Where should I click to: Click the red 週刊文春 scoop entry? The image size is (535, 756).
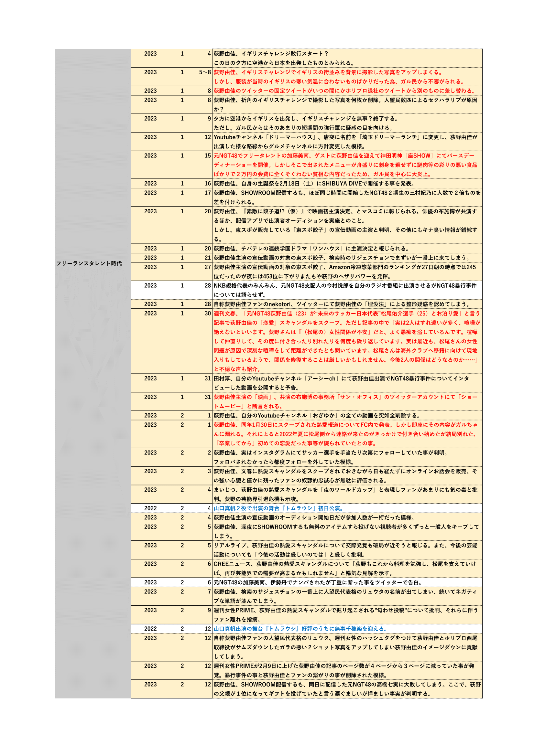pyautogui.click(x=347, y=341)
